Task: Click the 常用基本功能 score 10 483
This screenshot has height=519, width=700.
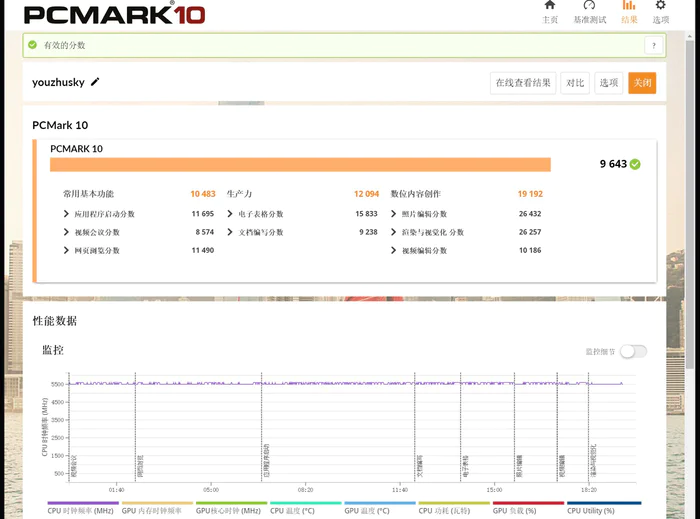Action: tap(203, 194)
